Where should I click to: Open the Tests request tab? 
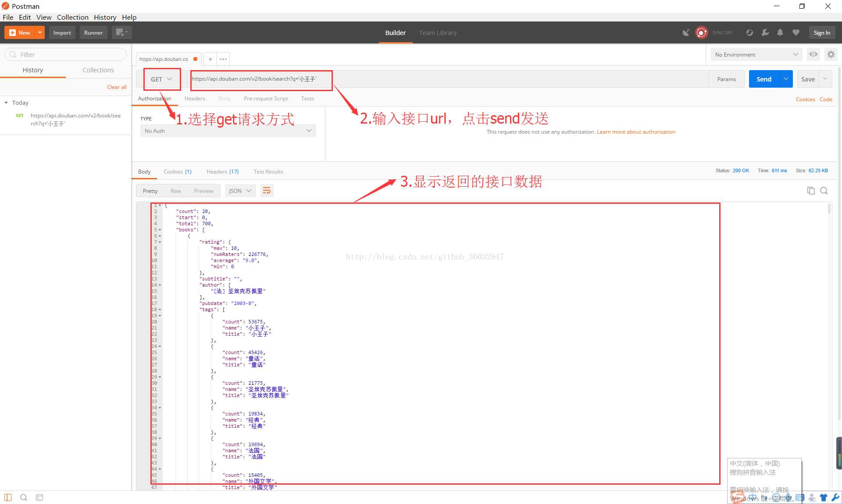click(307, 99)
